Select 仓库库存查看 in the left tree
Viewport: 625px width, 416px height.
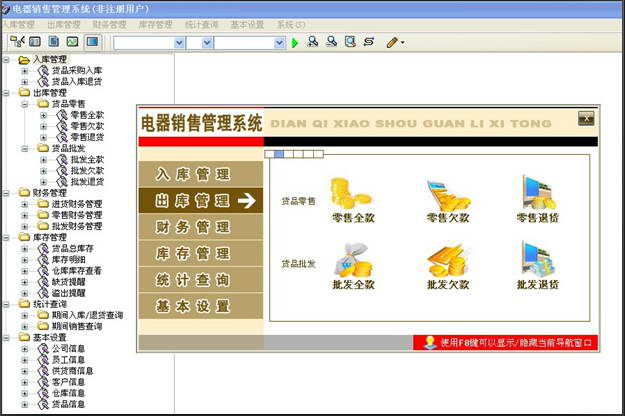point(77,271)
